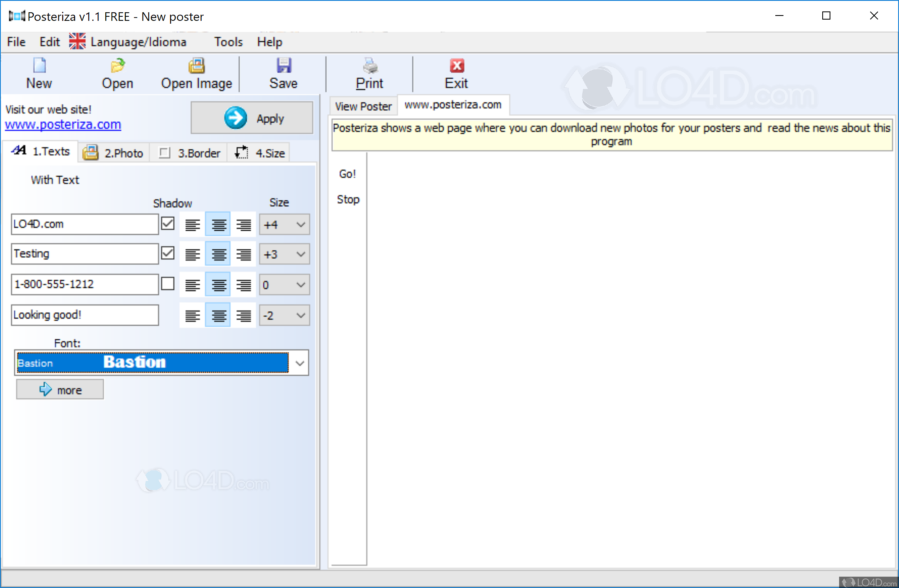899x588 pixels.
Task: Expand the font size dropdown for LO4D.com
Action: tap(300, 224)
